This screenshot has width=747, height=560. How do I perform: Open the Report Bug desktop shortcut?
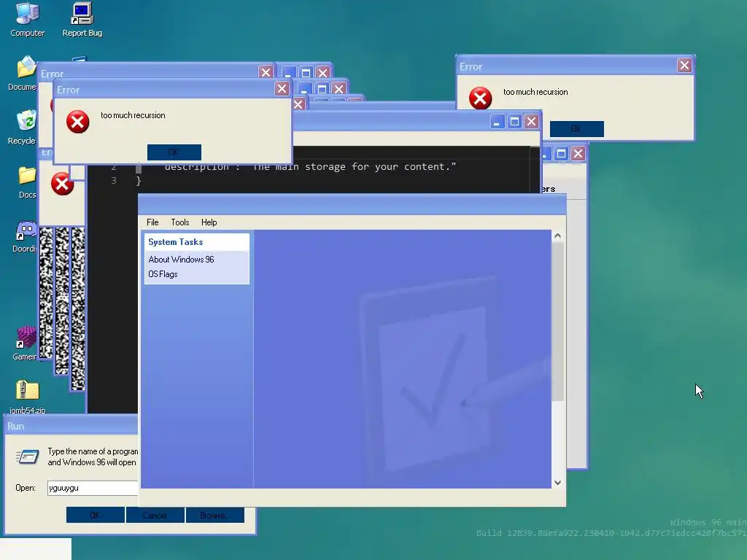tap(82, 20)
